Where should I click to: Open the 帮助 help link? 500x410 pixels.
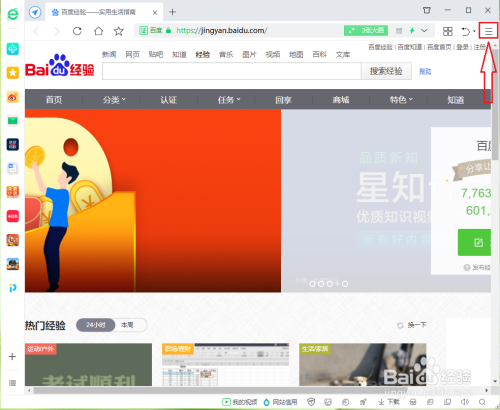425,71
